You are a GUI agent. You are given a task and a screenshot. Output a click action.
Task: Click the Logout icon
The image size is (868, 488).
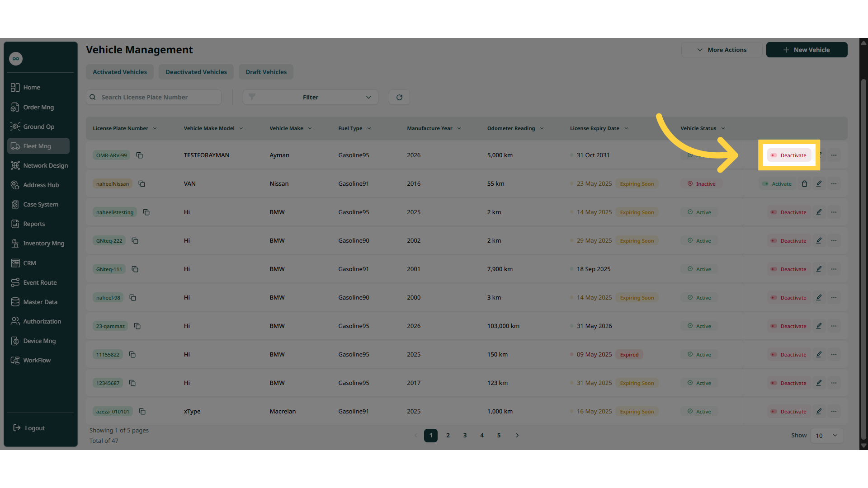click(x=17, y=428)
